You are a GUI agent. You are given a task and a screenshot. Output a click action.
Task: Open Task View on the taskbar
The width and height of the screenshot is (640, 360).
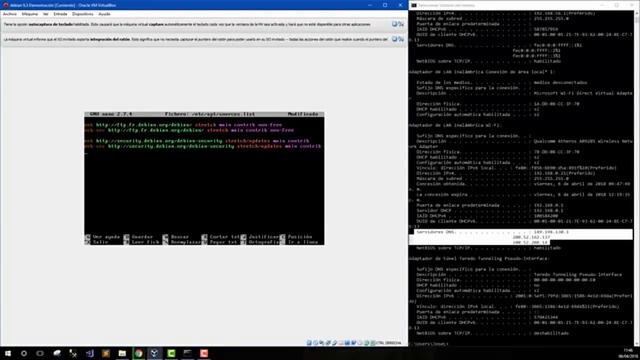[x=40, y=353]
